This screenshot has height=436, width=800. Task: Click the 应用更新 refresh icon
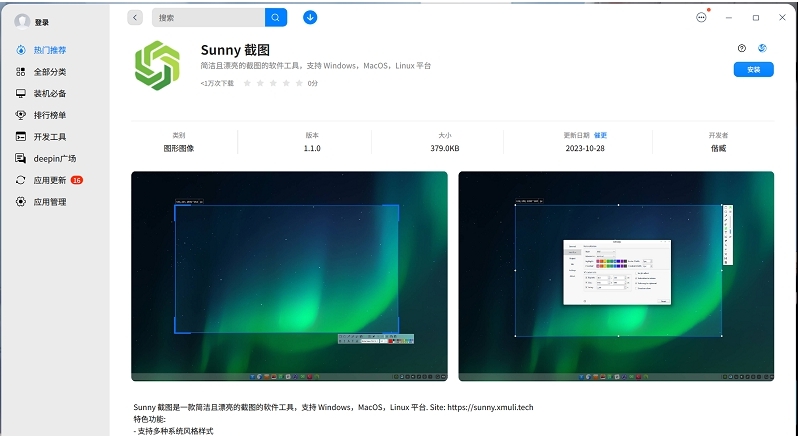pyautogui.click(x=20, y=180)
